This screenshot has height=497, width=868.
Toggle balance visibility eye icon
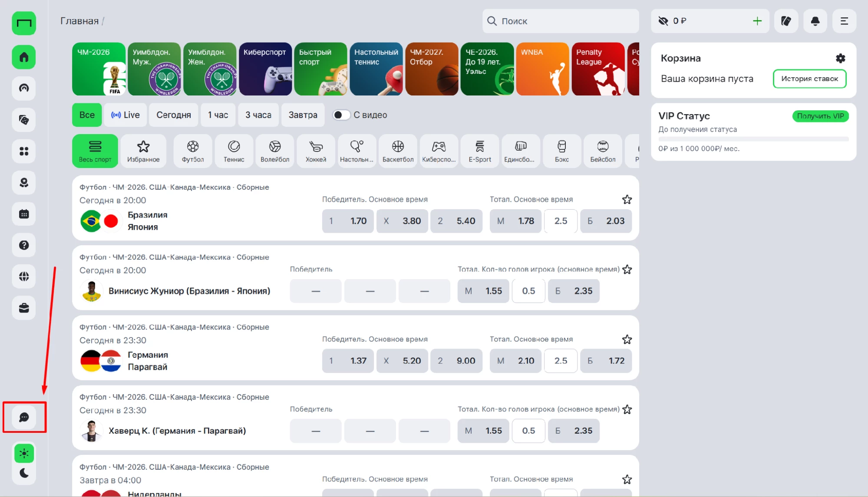click(663, 21)
